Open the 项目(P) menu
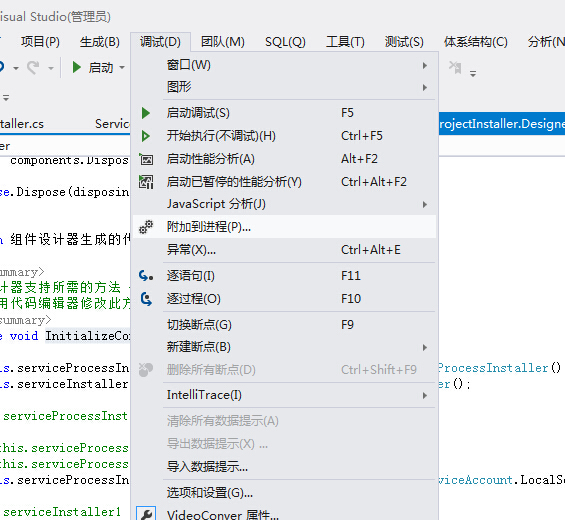The height and width of the screenshot is (520, 565). click(40, 42)
